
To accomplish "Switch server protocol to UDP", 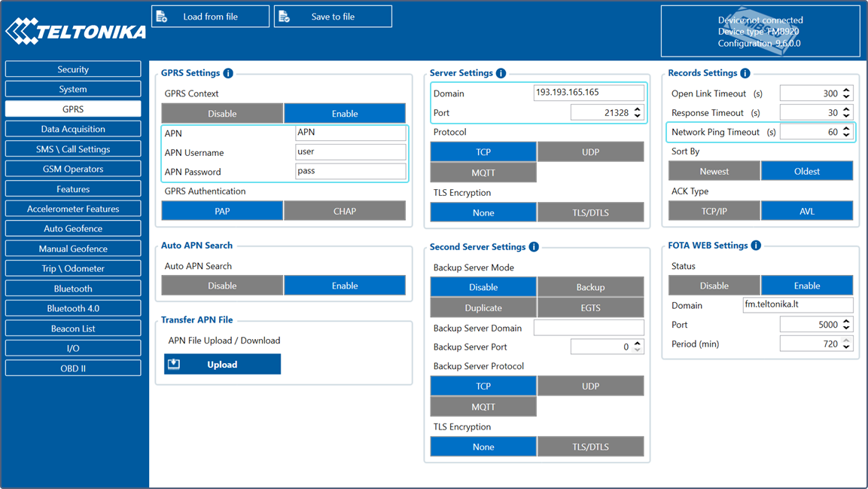I will (590, 152).
